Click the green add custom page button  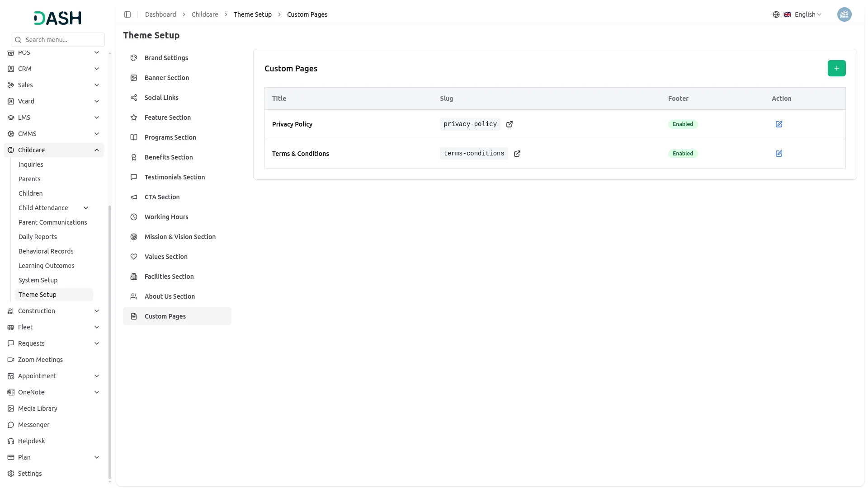coord(836,68)
